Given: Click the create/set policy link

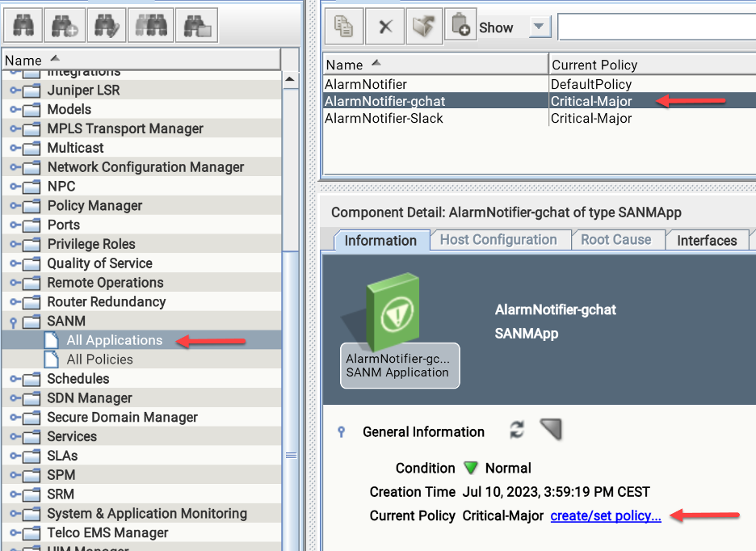Looking at the screenshot, I should click(x=606, y=515).
